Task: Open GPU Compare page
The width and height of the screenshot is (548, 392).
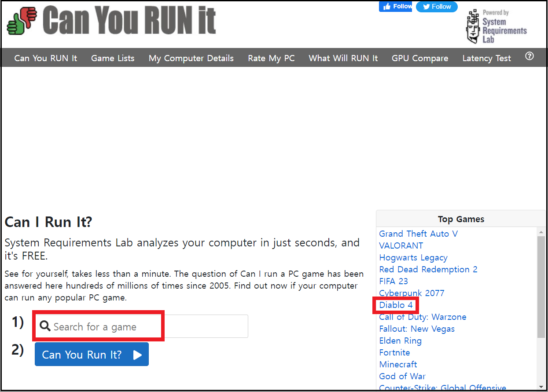Action: coord(420,58)
